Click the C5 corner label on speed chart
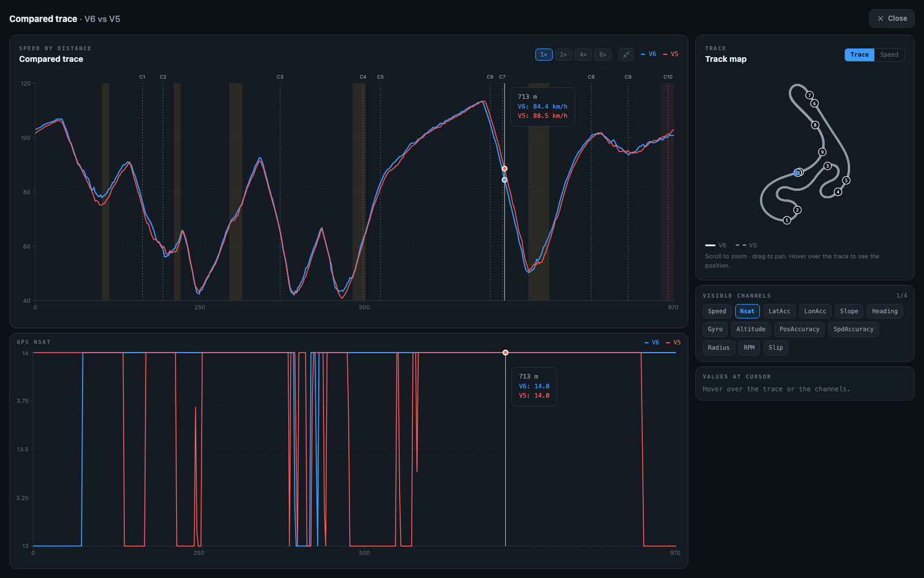 coord(381,77)
